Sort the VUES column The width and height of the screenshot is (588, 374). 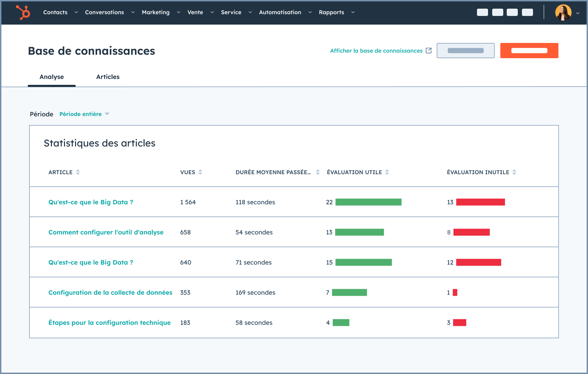pos(201,172)
